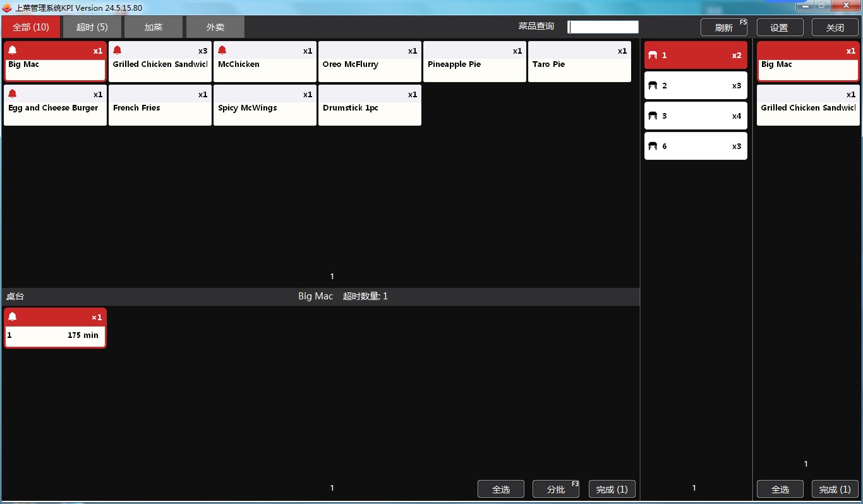Click bell icon on Grilled Chicken Sandwich card
This screenshot has width=863, height=504.
coord(118,51)
